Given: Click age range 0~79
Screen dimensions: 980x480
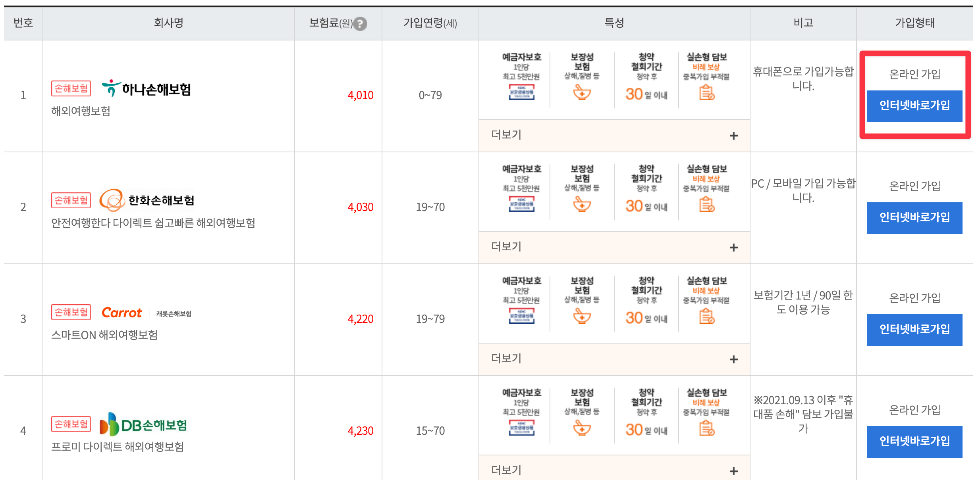Looking at the screenshot, I should [x=430, y=95].
